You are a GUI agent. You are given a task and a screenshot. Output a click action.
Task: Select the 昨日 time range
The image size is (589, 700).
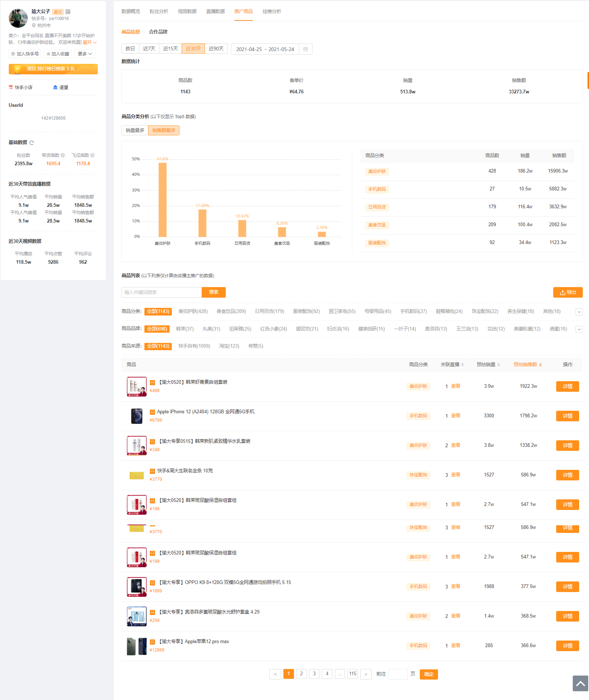130,49
